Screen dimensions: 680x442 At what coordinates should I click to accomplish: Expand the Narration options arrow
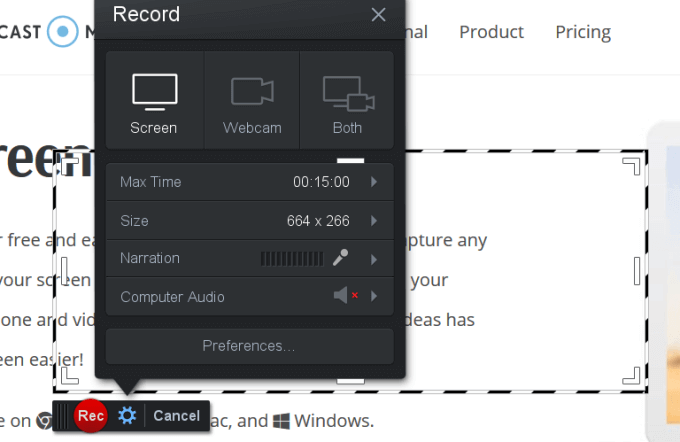tap(374, 259)
